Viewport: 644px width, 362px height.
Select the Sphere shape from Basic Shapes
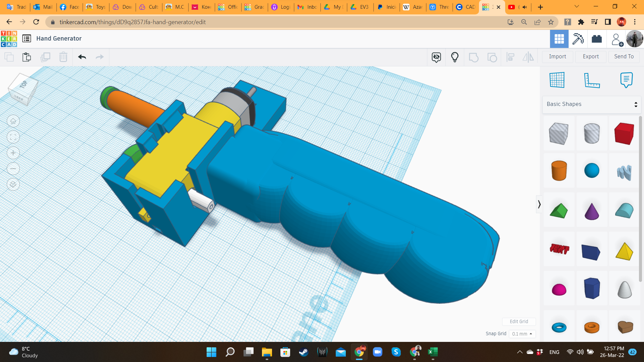pyautogui.click(x=591, y=170)
